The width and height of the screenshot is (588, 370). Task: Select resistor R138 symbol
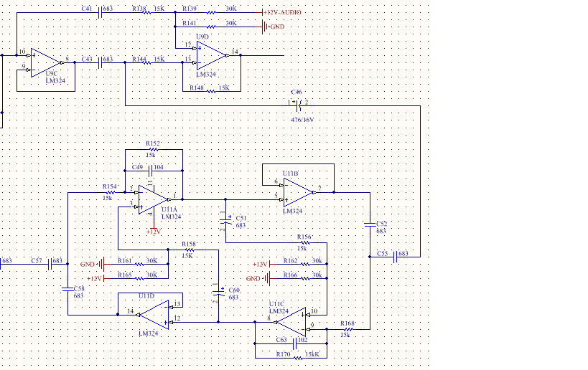click(x=146, y=12)
